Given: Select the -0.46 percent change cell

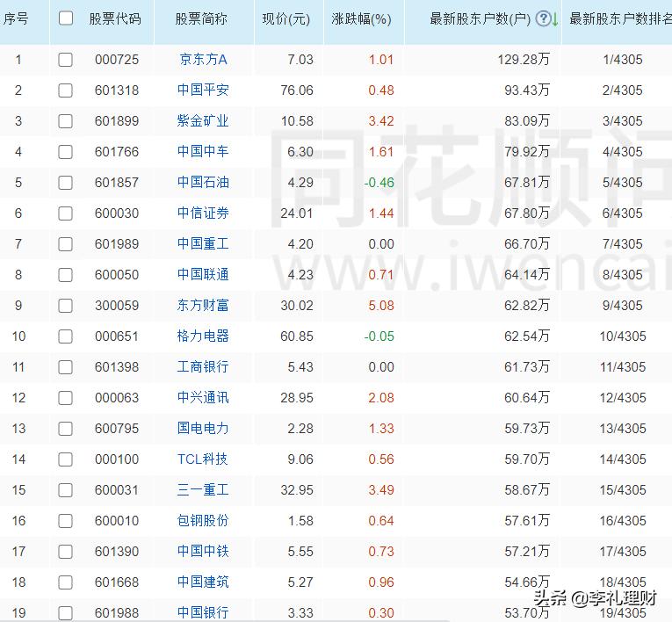Looking at the screenshot, I should coord(379,183).
